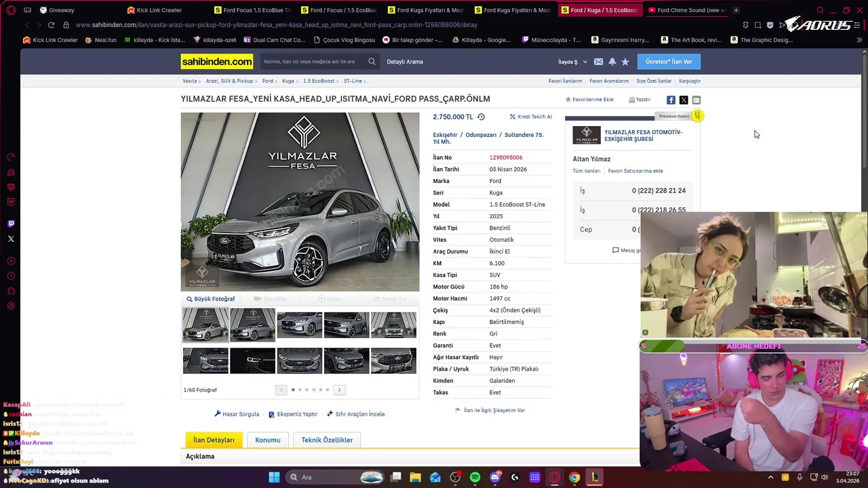Click İlan ile İlgili Şikayetim Var

[x=490, y=410]
